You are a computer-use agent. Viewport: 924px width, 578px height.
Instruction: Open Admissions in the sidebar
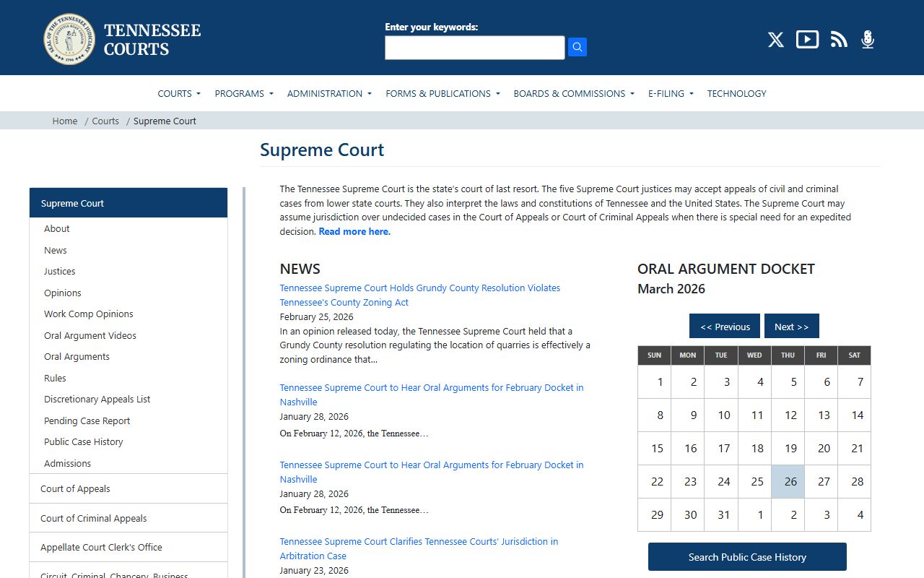tap(68, 463)
